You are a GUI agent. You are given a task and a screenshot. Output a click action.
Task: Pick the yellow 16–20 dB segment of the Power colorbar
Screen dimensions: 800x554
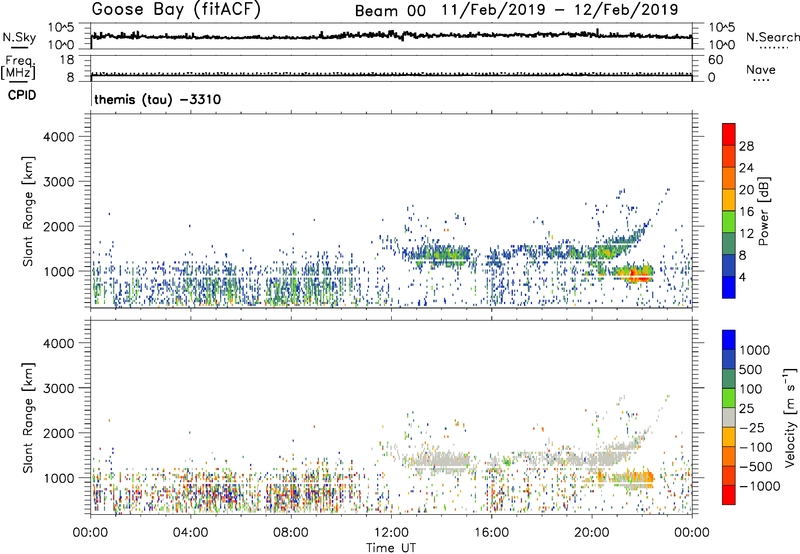point(728,201)
